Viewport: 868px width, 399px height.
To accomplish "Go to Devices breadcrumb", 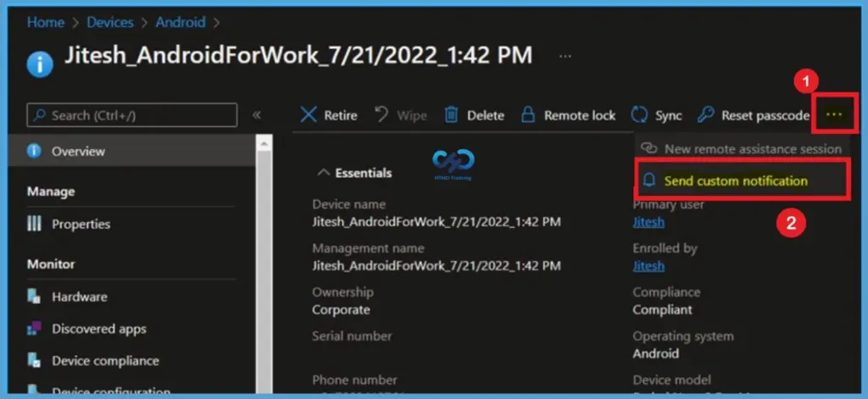I will pyautogui.click(x=110, y=22).
